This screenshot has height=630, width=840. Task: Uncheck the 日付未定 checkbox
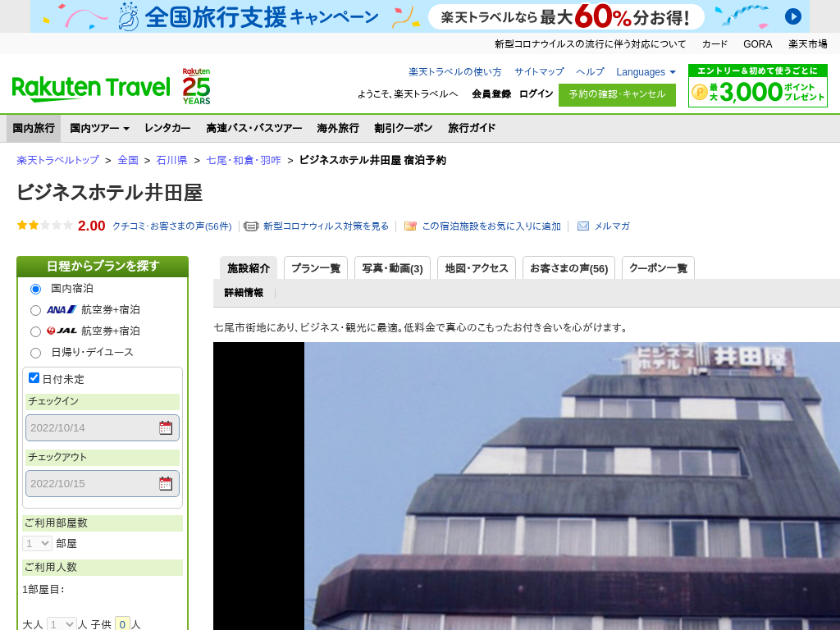click(34, 377)
